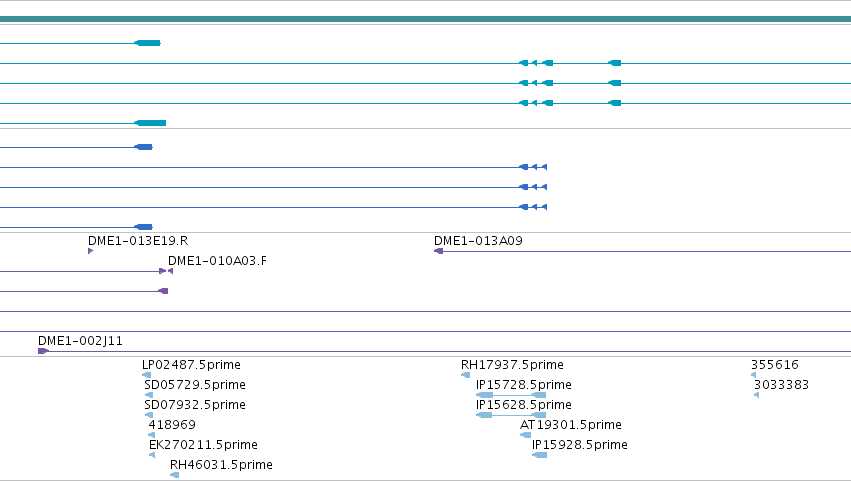The height and width of the screenshot is (481, 851).
Task: Click the LP02487.5prime EST glyph
Action: pos(147,375)
